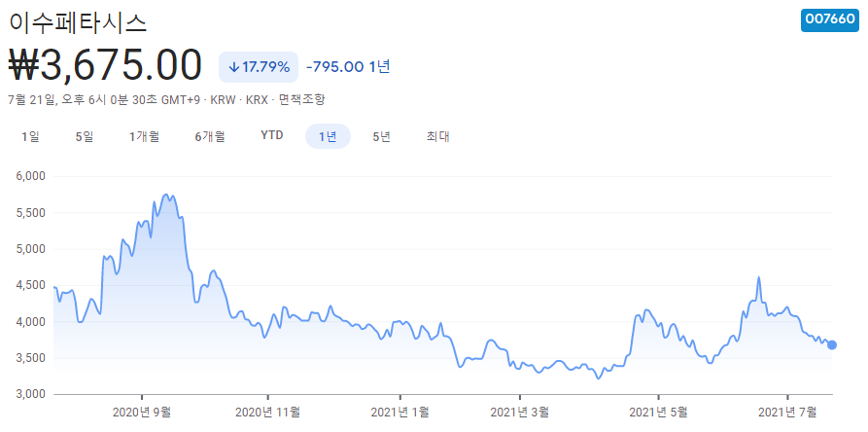868x432 pixels.
Task: Switch chart to 6개월 range
Action: tap(210, 136)
